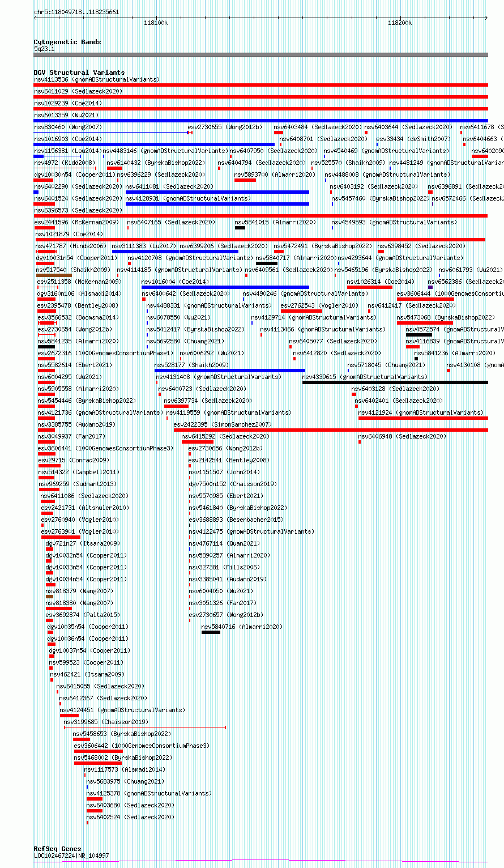
Task: Select the chr5:118049718..118235661 coordinate label
Action: coord(76,12)
